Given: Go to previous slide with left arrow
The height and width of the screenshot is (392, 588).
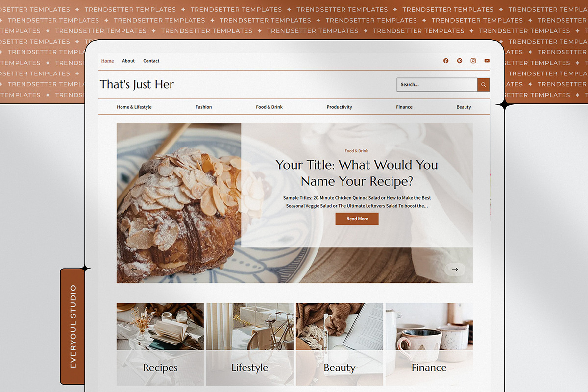Looking at the screenshot, I should pyautogui.click(x=134, y=269).
